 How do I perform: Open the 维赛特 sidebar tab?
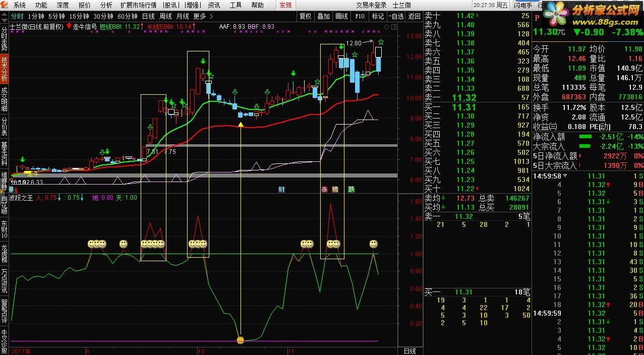5,182
